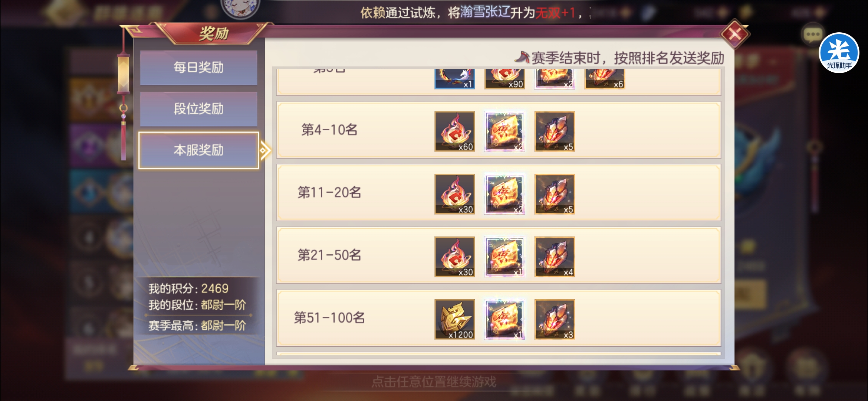The height and width of the screenshot is (401, 868).
Task: Tap the blue-framed x1 reward item
Action: point(454,79)
